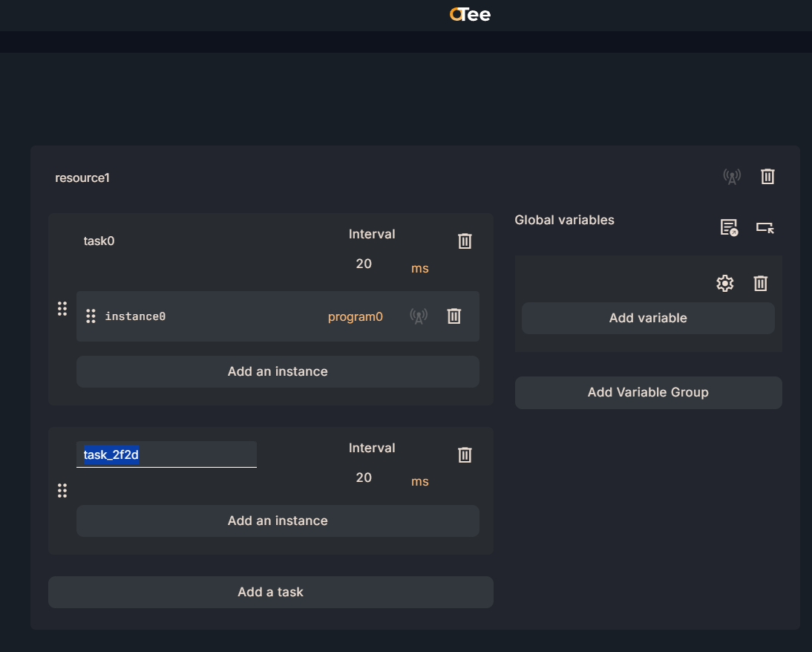This screenshot has width=812, height=652.
Task: Click the rectangle-with-cursor icon beside Global variables
Action: (x=765, y=227)
